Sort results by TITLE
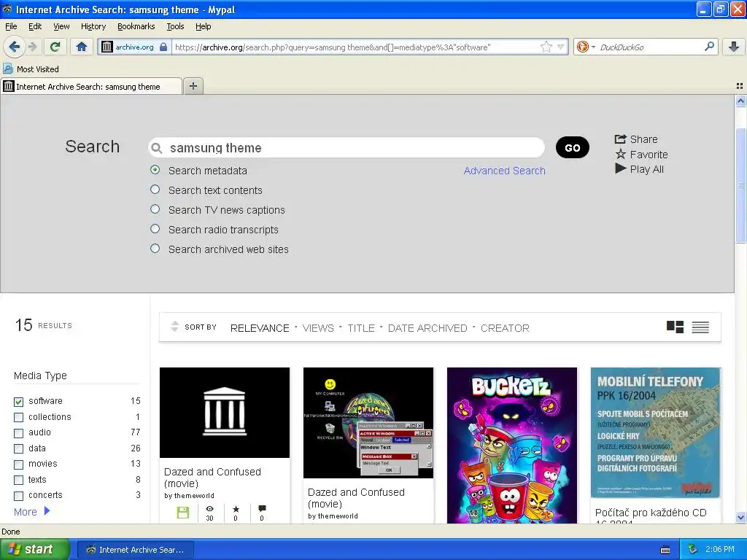747x560 pixels. pyautogui.click(x=361, y=328)
